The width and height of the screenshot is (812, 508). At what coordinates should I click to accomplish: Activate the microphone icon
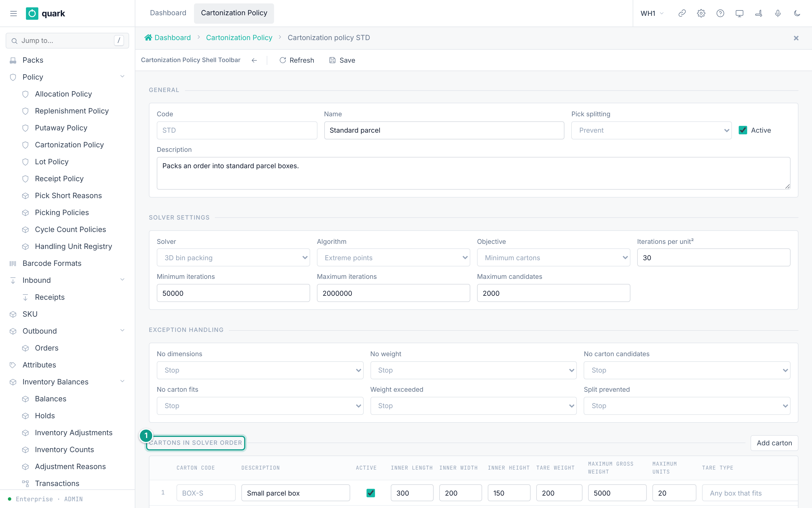(777, 14)
